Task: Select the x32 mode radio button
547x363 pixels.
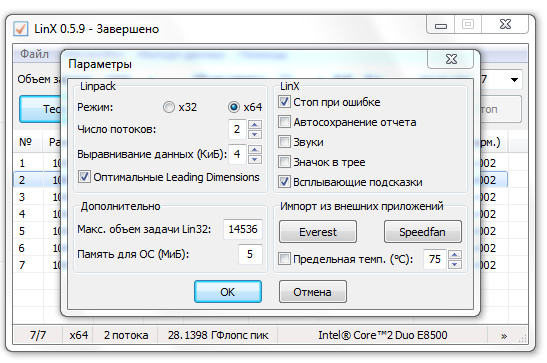Action: 169,107
